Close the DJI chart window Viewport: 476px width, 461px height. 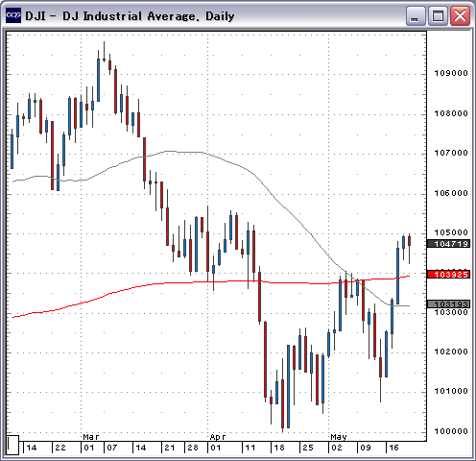pos(460,16)
